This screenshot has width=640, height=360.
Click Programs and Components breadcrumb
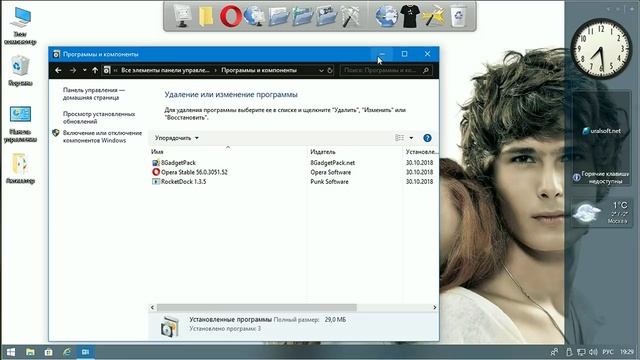coord(259,70)
